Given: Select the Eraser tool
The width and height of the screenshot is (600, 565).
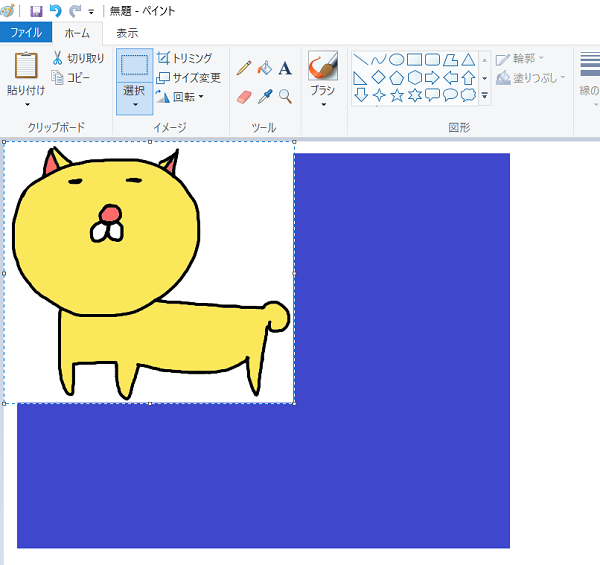Looking at the screenshot, I should (x=244, y=97).
